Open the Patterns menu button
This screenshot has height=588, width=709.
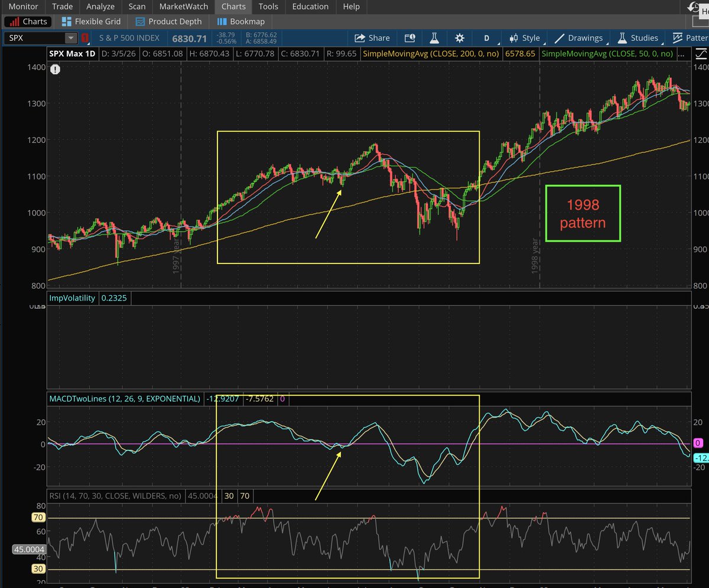coord(690,38)
